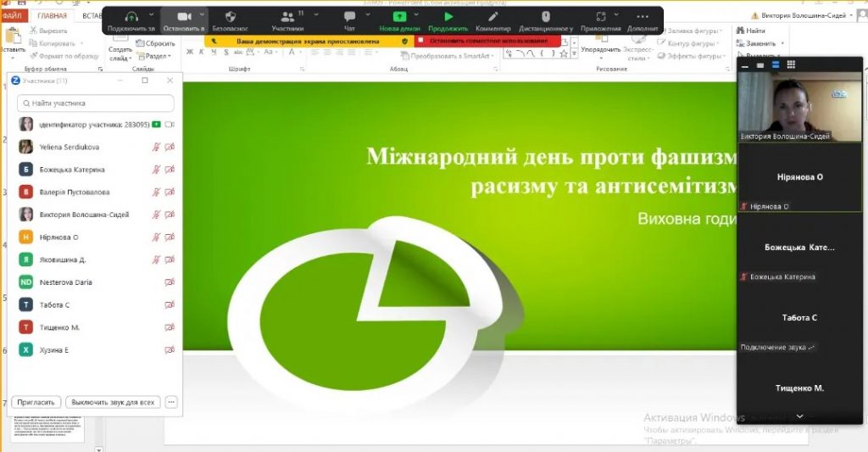This screenshot has height=452, width=868.
Task: Click the Пригласить button
Action: pyautogui.click(x=36, y=402)
